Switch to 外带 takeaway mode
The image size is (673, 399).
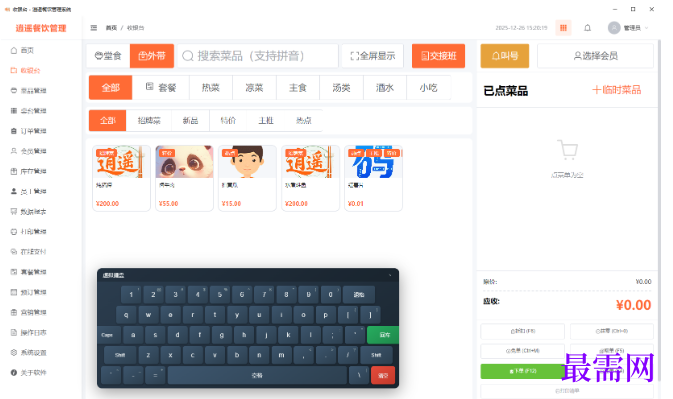(x=152, y=56)
